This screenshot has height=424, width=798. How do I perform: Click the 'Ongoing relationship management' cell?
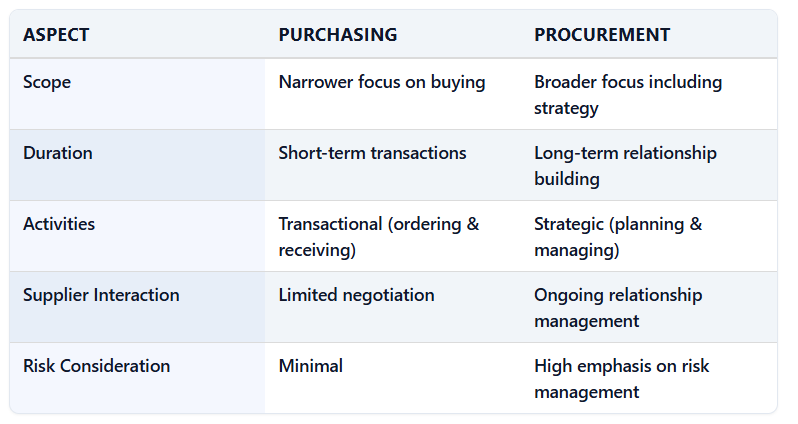pyautogui.click(x=618, y=307)
